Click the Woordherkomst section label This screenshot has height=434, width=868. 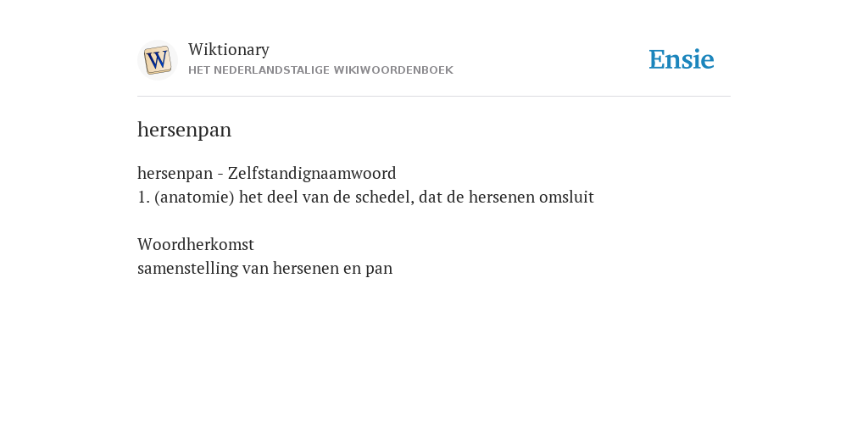coord(196,244)
